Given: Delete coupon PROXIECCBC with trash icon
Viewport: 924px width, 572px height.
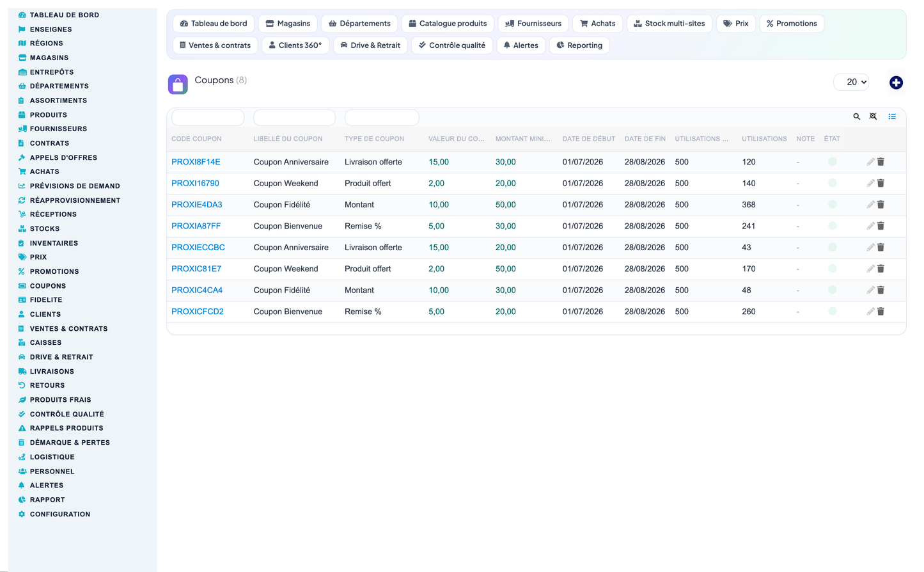Looking at the screenshot, I should coord(881,248).
